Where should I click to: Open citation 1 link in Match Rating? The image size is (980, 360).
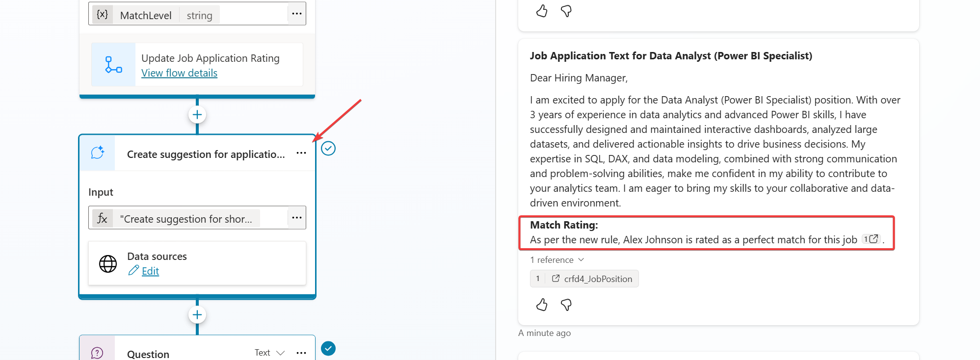[871, 239]
